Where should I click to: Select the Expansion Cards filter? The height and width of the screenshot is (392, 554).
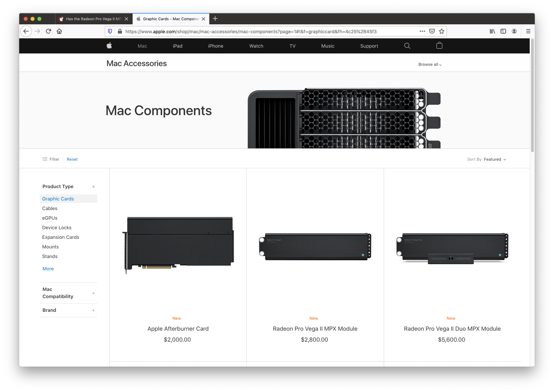point(61,237)
